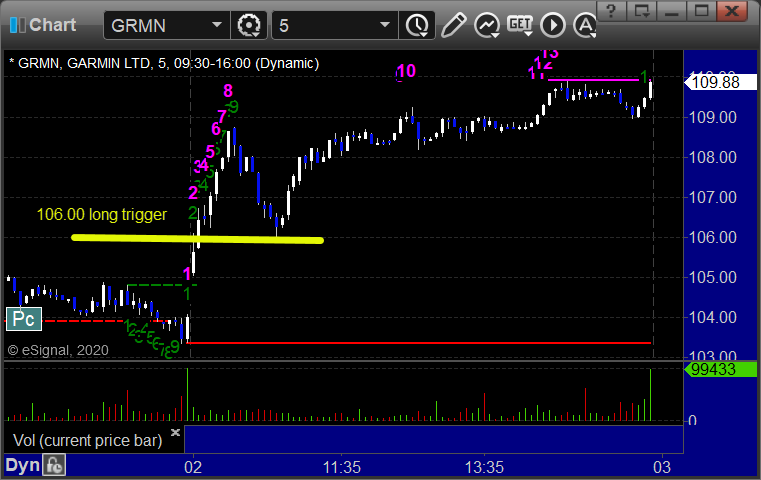Image resolution: width=761 pixels, height=480 pixels.
Task: Close the Vol study pane
Action: pyautogui.click(x=175, y=432)
